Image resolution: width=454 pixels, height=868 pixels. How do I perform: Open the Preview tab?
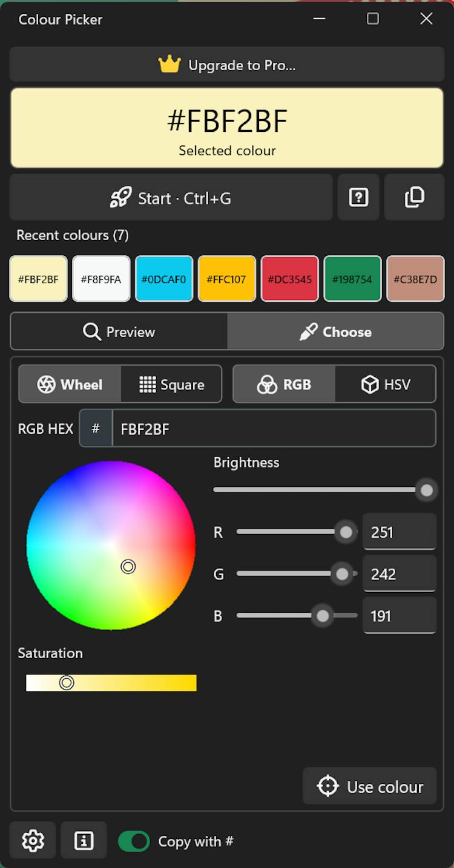coord(119,331)
